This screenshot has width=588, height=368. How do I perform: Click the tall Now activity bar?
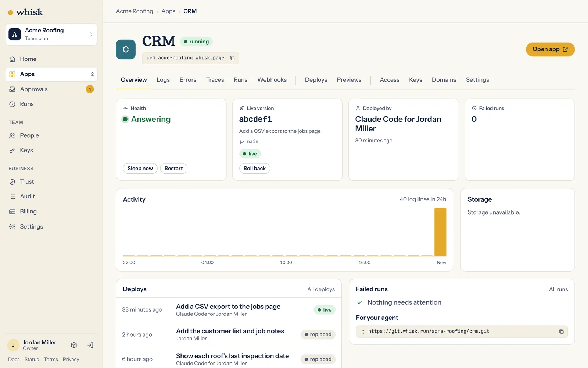click(x=440, y=232)
